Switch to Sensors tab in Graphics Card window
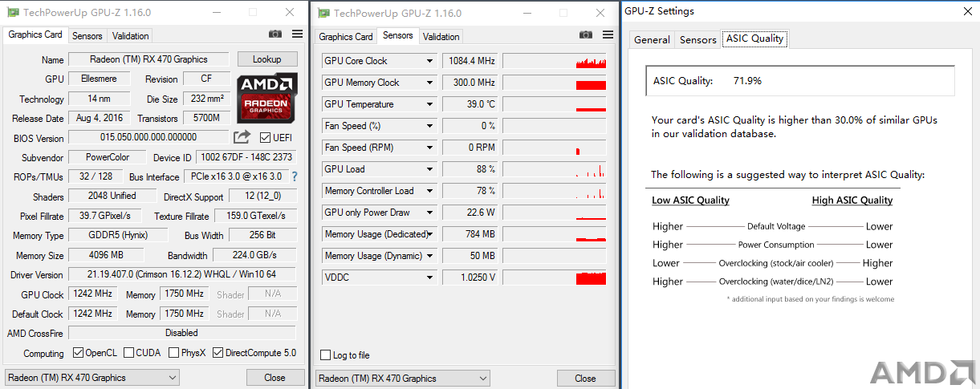The width and height of the screenshot is (980, 389). tap(87, 36)
